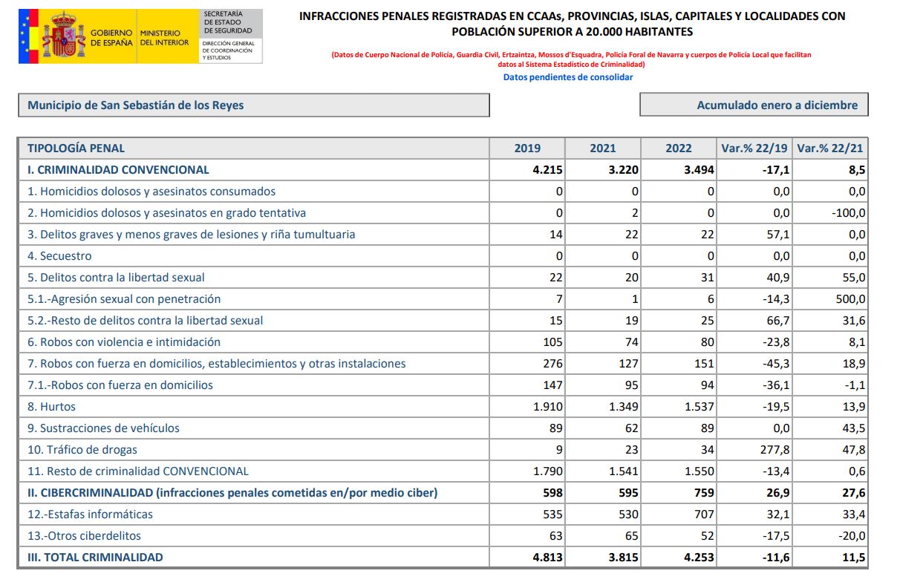Select the document title heading text
Image resolution: width=900 pixels, height=588 pixels.
pyautogui.click(x=572, y=24)
